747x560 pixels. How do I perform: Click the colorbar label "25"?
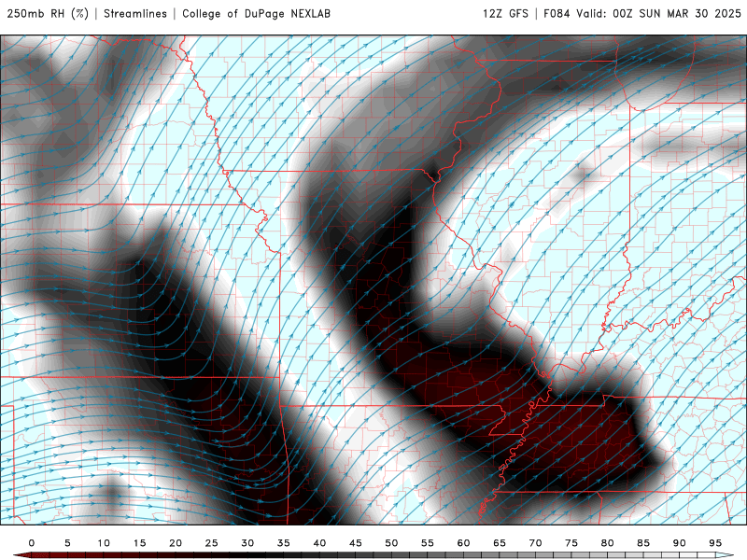tap(212, 543)
